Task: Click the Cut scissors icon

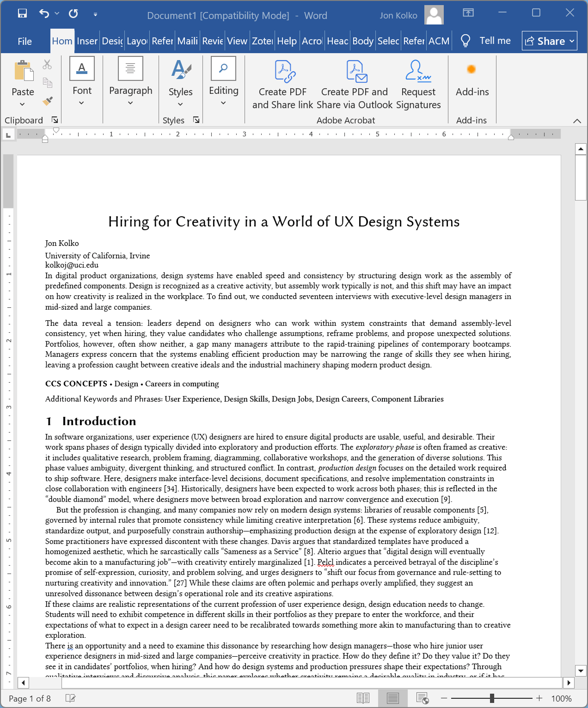Action: point(47,65)
